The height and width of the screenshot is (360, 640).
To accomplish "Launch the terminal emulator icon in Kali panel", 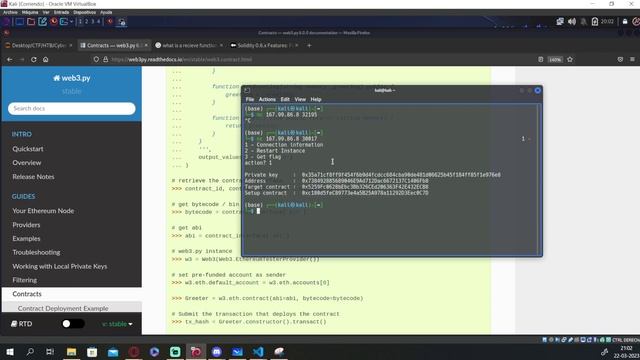I will pos(64,22).
